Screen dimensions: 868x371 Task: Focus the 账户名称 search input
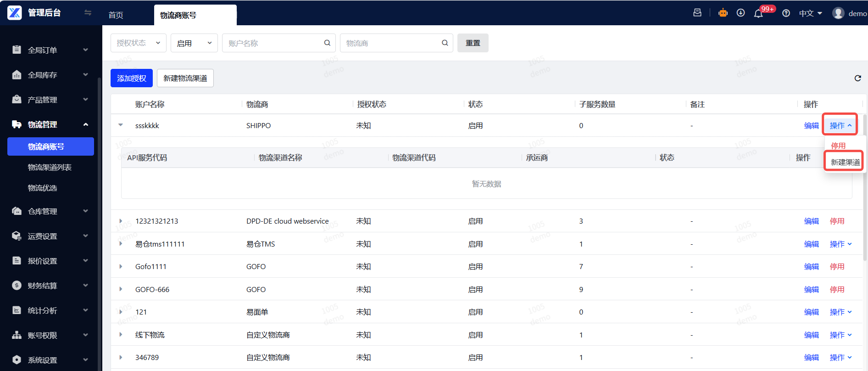[273, 43]
